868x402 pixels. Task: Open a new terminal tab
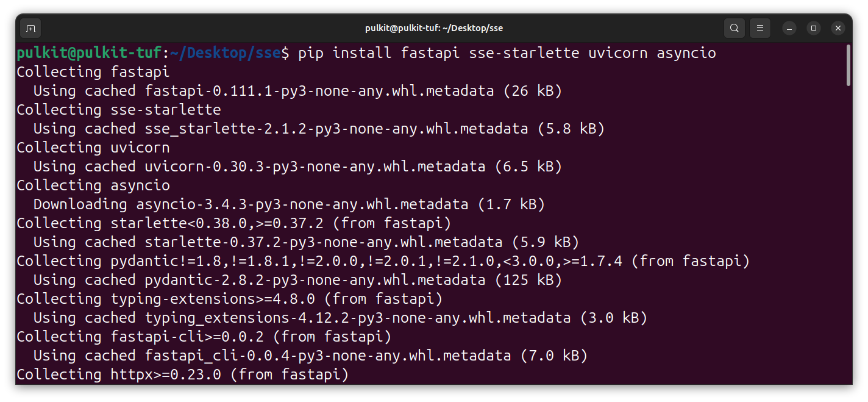pyautogui.click(x=30, y=28)
